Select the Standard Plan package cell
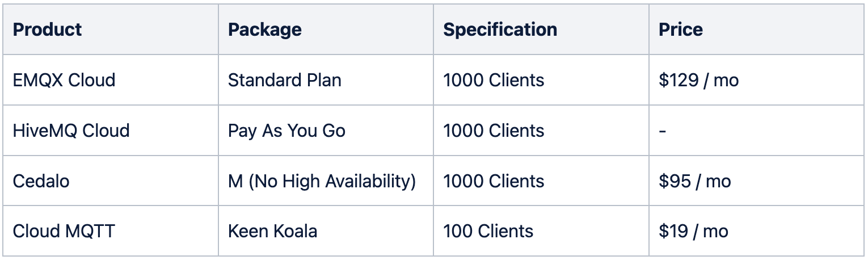 coord(285,80)
